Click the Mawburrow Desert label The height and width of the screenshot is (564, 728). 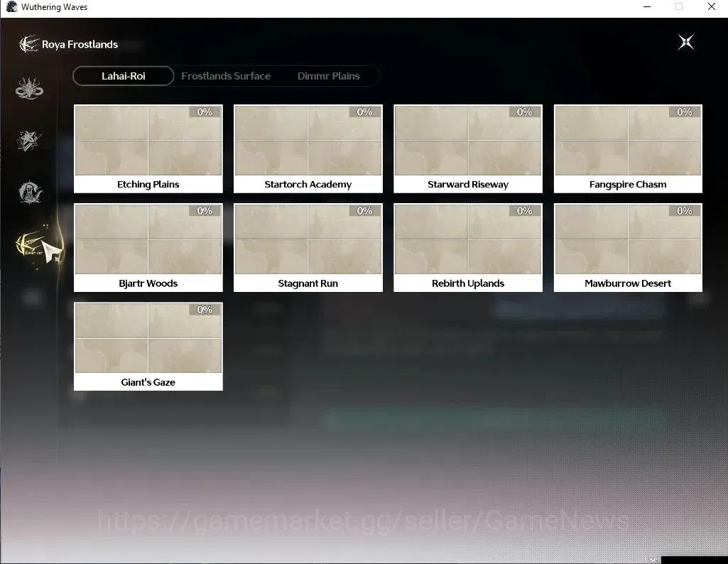[x=628, y=283]
